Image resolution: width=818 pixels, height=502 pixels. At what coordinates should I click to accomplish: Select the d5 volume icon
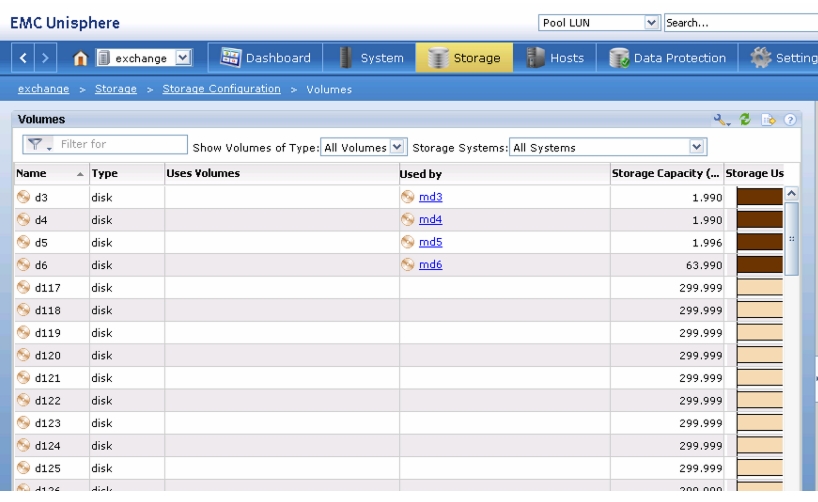[x=23, y=242]
